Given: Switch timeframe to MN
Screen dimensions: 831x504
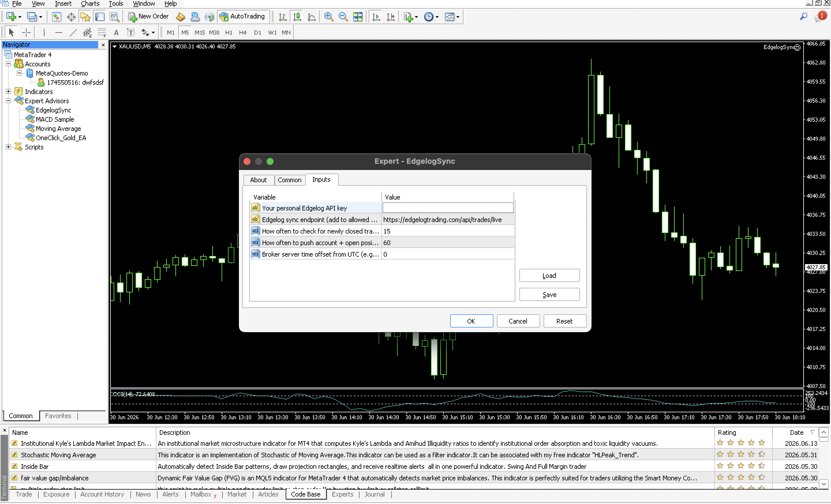Looking at the screenshot, I should (x=286, y=33).
